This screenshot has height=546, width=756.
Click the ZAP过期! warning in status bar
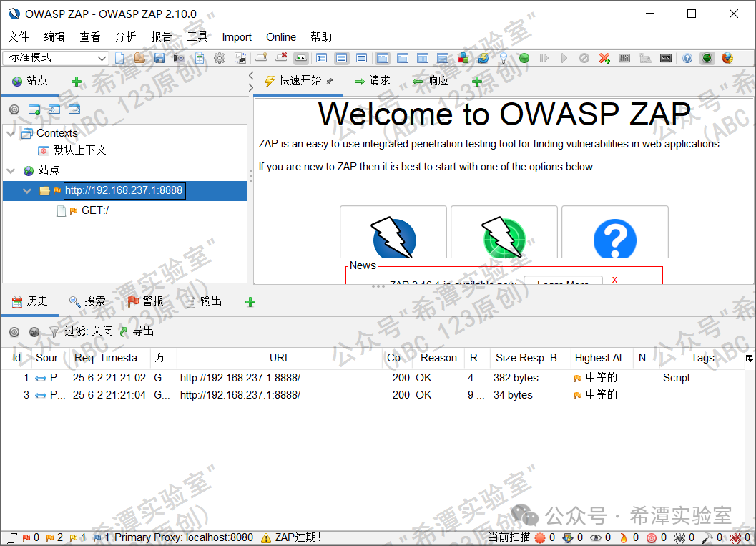pyautogui.click(x=291, y=537)
